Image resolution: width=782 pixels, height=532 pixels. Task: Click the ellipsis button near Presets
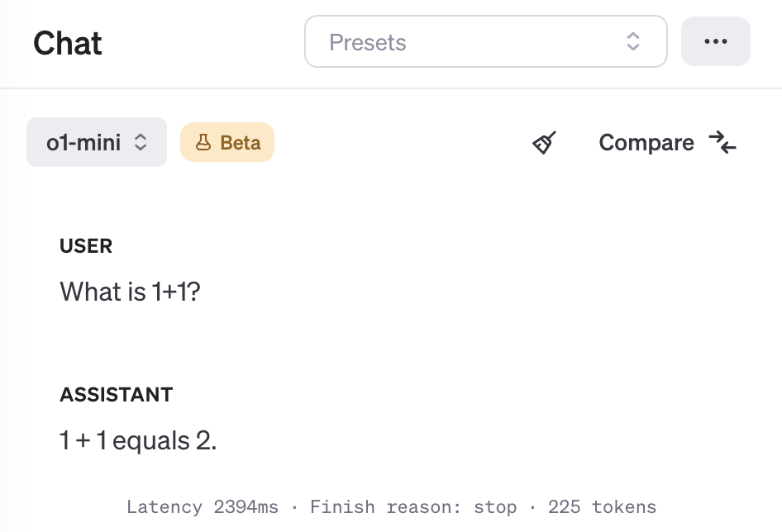715,40
